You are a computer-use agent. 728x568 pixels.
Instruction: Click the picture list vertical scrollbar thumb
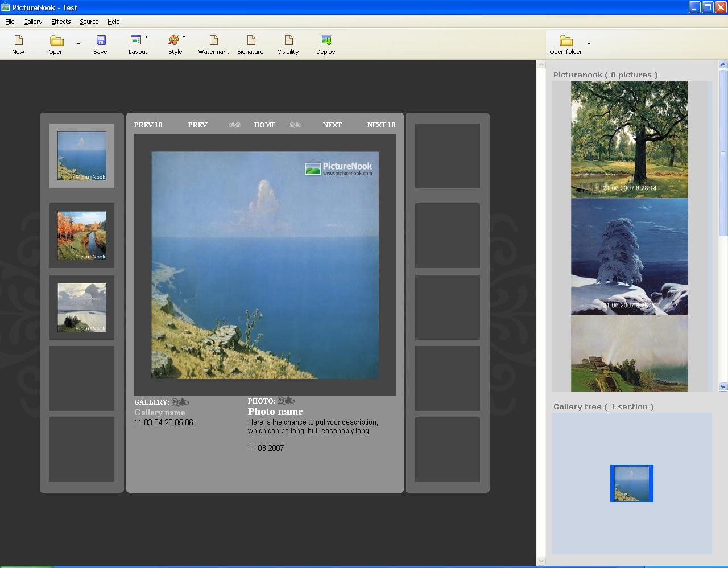(x=723, y=153)
